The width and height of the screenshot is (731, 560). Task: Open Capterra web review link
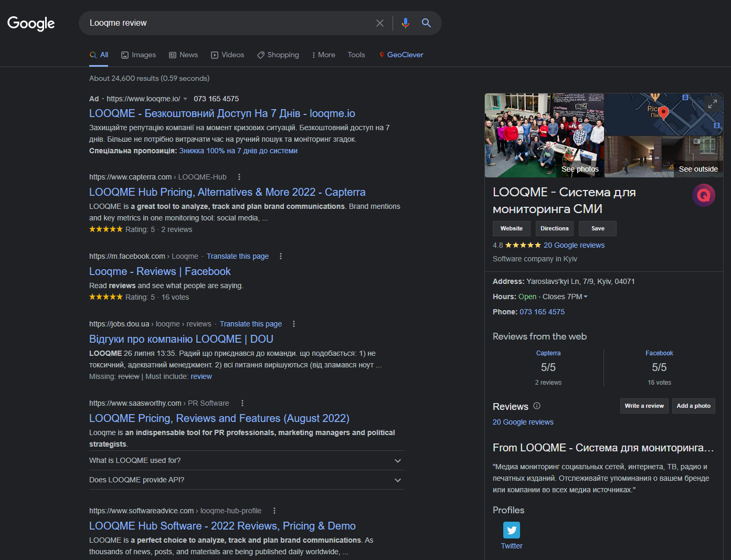(548, 353)
